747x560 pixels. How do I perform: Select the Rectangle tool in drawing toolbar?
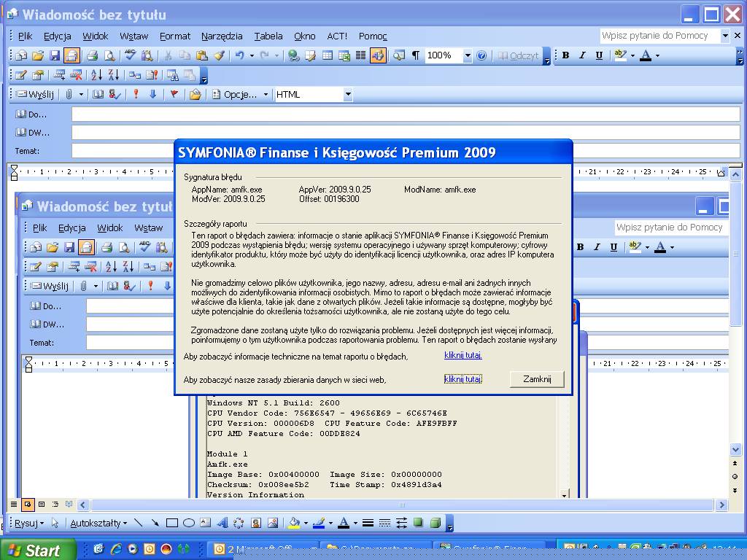tap(172, 523)
